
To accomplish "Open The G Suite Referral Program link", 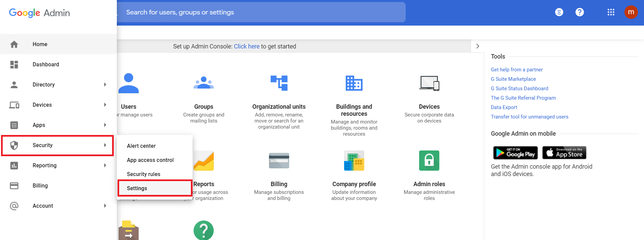I will point(523,98).
